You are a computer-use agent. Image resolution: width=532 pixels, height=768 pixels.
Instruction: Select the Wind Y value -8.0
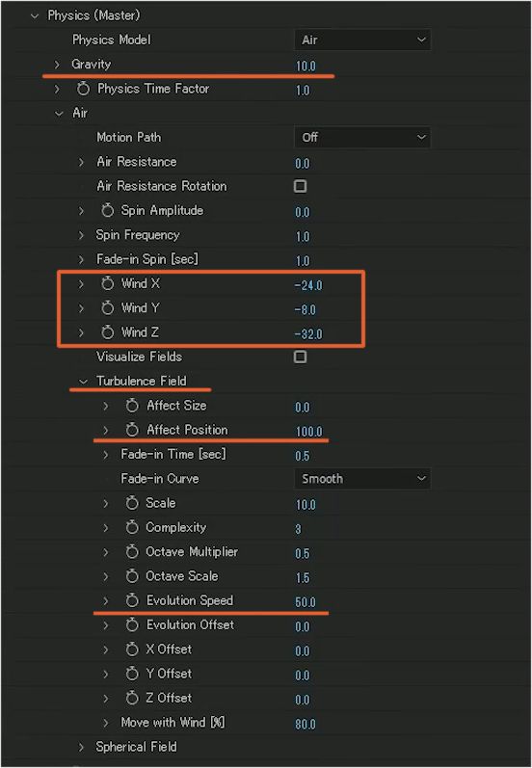306,309
